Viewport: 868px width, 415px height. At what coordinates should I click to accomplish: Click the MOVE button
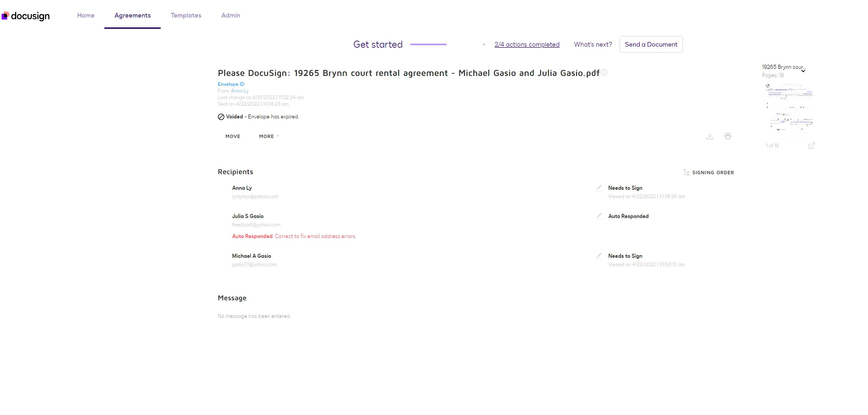coord(232,136)
